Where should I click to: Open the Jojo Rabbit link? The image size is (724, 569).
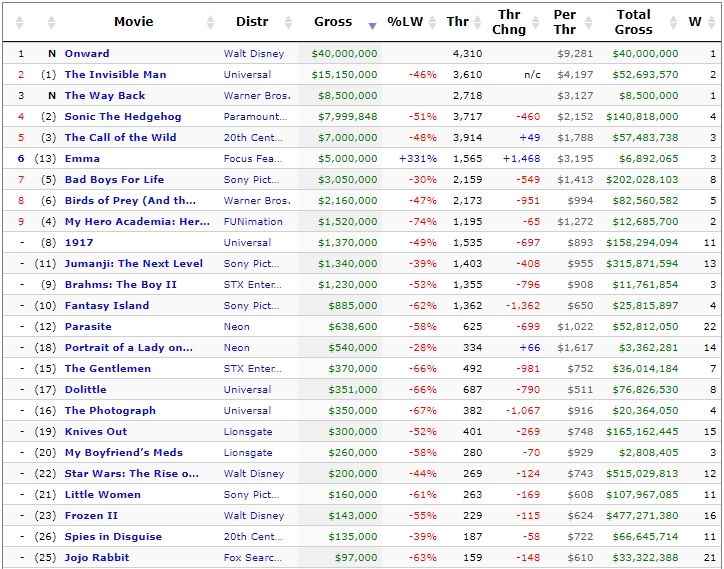pyautogui.click(x=97, y=558)
